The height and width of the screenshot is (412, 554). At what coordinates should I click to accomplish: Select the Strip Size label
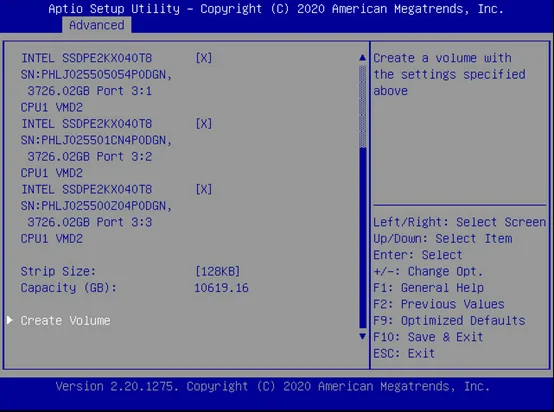pos(58,271)
